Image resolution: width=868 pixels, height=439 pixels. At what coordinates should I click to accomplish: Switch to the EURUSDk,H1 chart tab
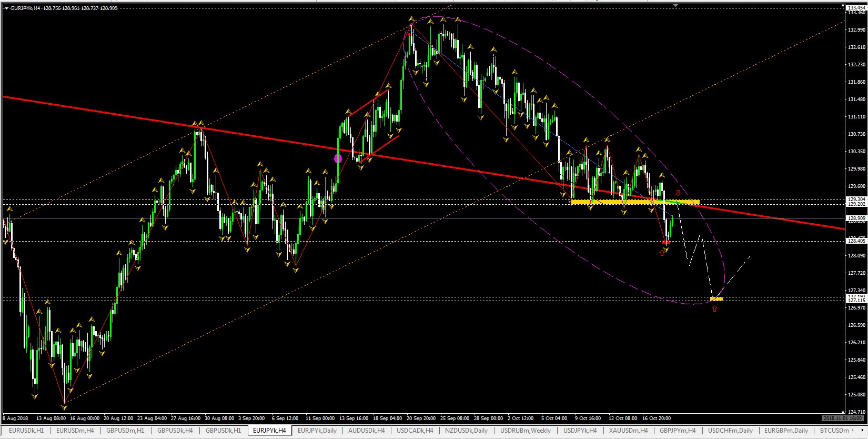[x=26, y=431]
